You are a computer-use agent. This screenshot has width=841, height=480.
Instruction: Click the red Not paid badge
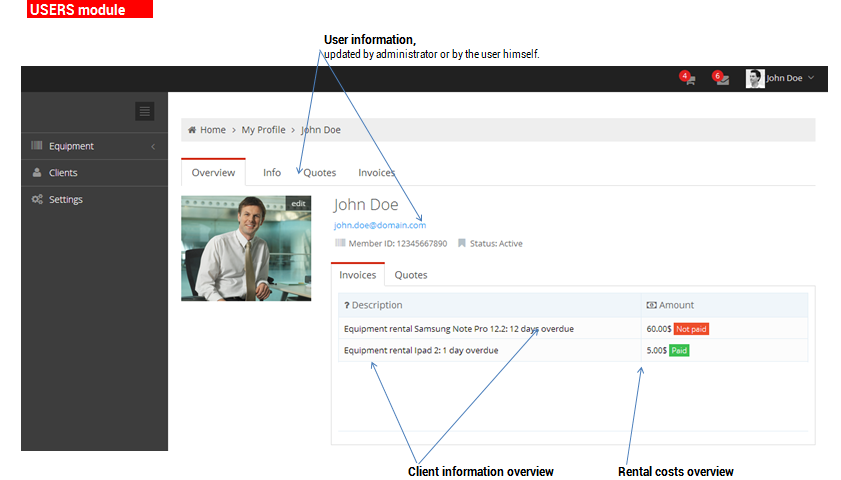point(691,329)
